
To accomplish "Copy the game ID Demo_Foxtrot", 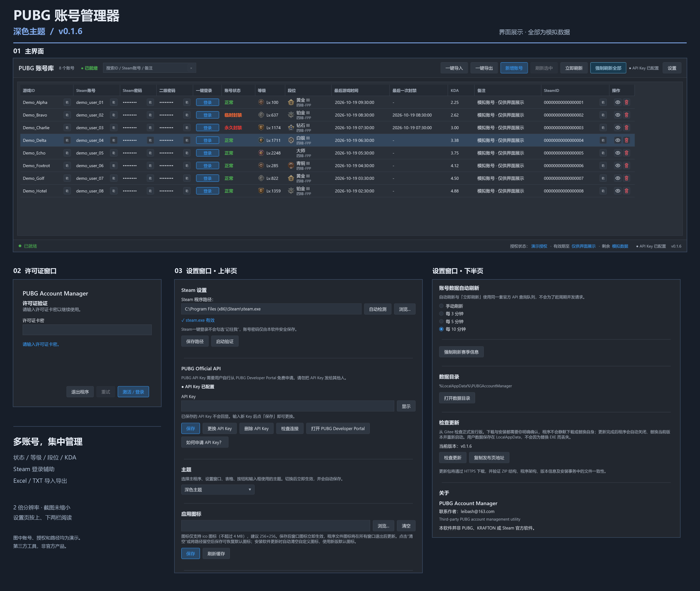I will pyautogui.click(x=67, y=166).
